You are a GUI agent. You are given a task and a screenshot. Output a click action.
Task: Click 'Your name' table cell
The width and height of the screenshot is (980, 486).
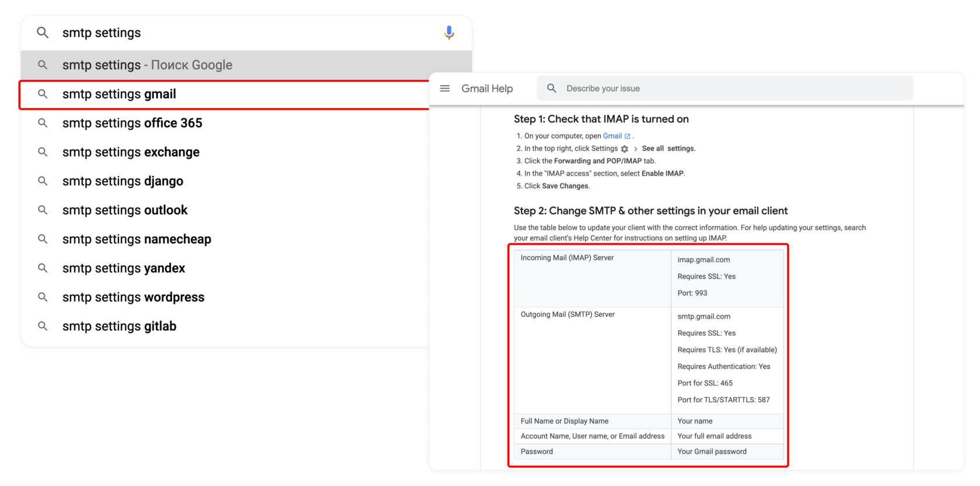[x=727, y=421]
